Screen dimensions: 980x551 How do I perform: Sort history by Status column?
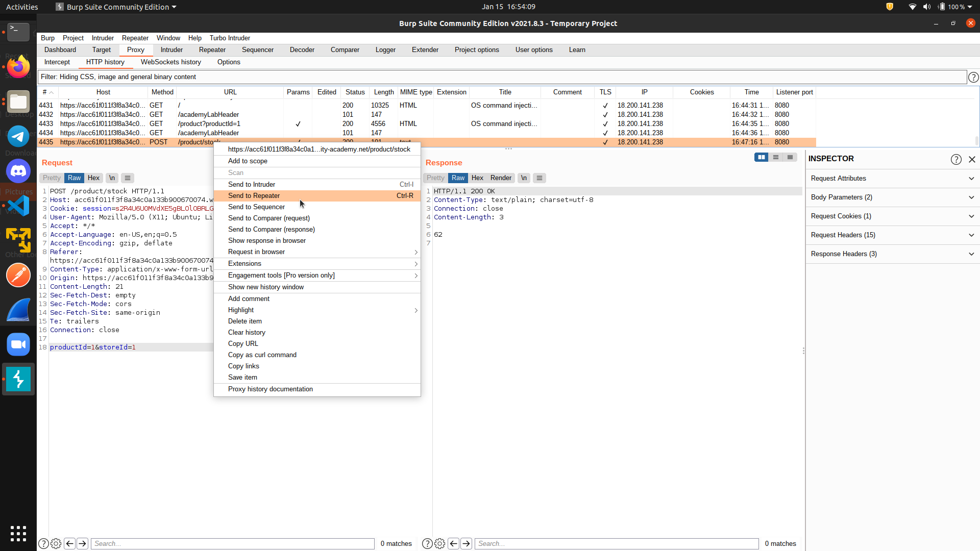(x=355, y=92)
